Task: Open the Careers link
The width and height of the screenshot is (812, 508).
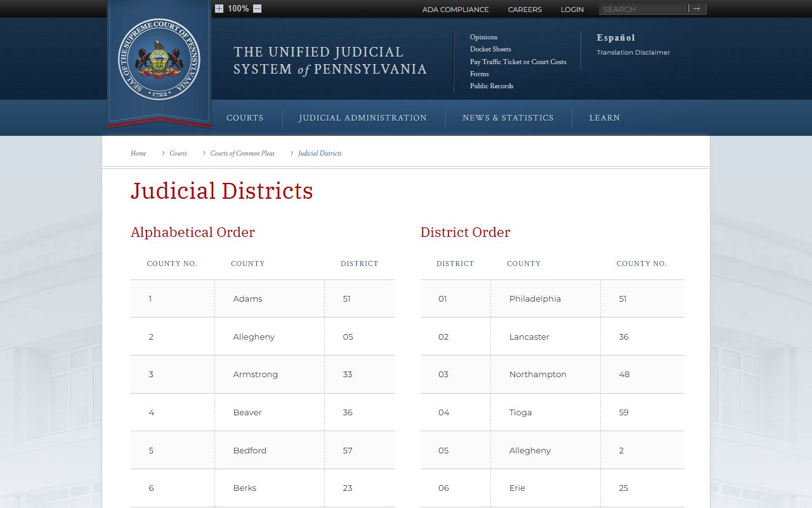Action: point(525,10)
